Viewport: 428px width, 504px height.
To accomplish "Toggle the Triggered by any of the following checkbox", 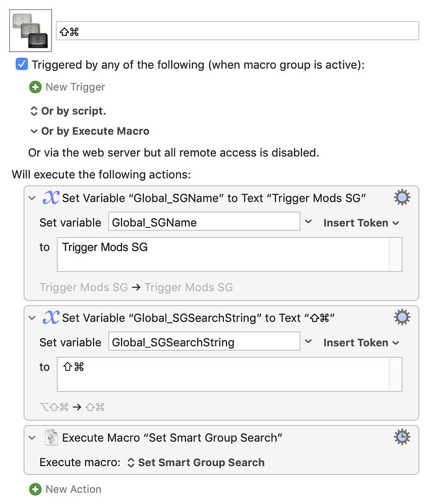I will tap(22, 65).
